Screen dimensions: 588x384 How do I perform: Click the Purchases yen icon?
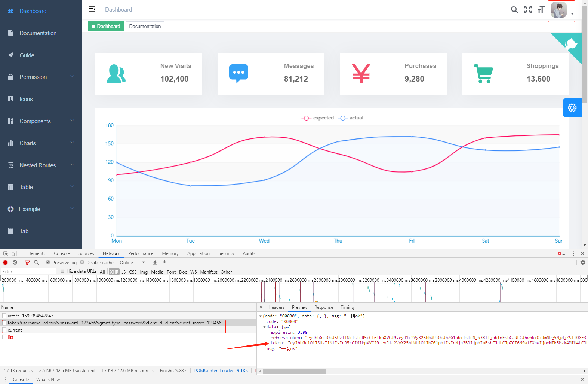point(361,74)
